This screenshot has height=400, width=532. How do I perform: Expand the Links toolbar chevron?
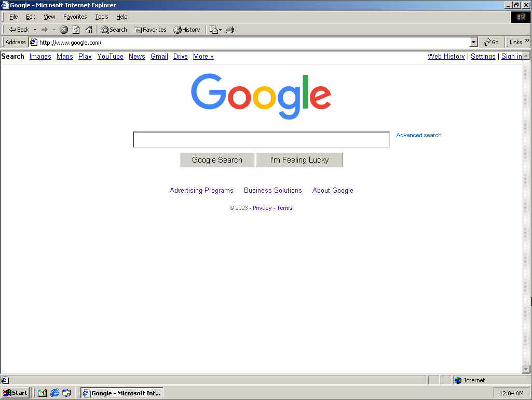point(527,40)
